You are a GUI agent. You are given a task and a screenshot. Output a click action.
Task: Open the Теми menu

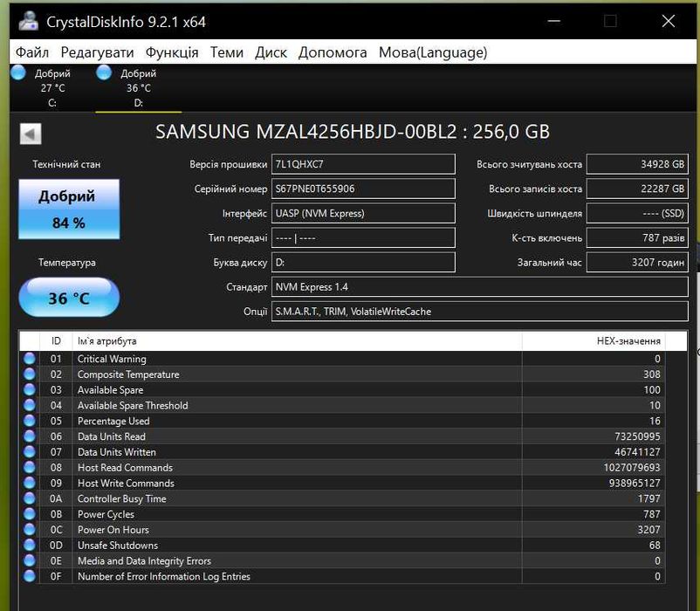[x=227, y=52]
